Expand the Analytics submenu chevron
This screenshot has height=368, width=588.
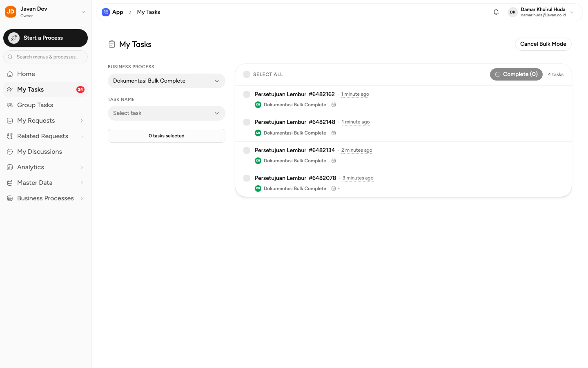[x=82, y=167]
